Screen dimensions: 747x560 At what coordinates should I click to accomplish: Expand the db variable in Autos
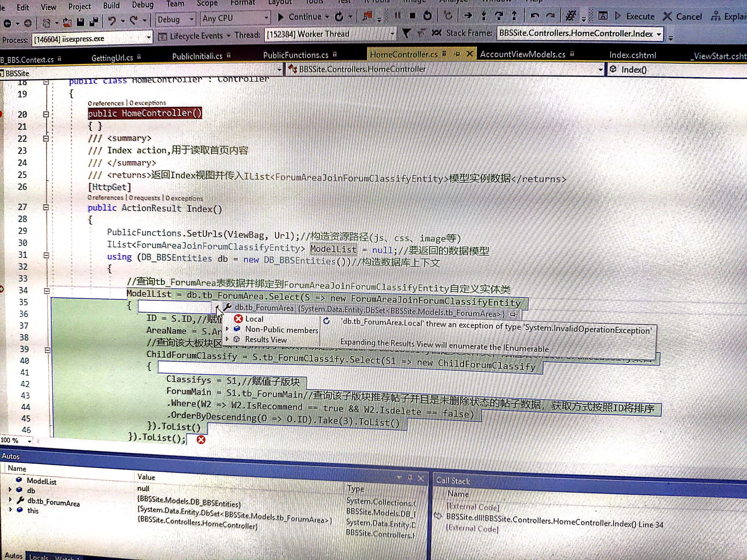pyautogui.click(x=10, y=490)
